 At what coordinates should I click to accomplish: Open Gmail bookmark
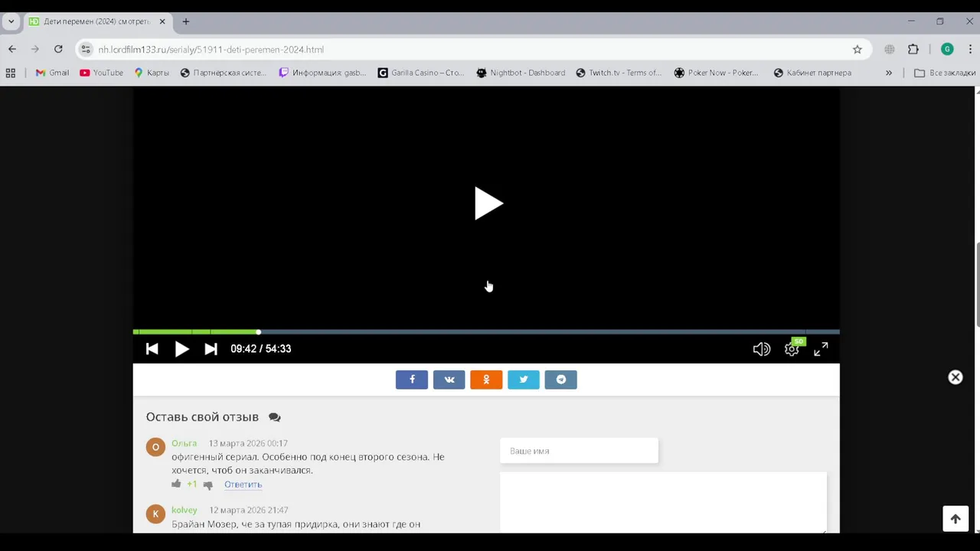pos(52,73)
